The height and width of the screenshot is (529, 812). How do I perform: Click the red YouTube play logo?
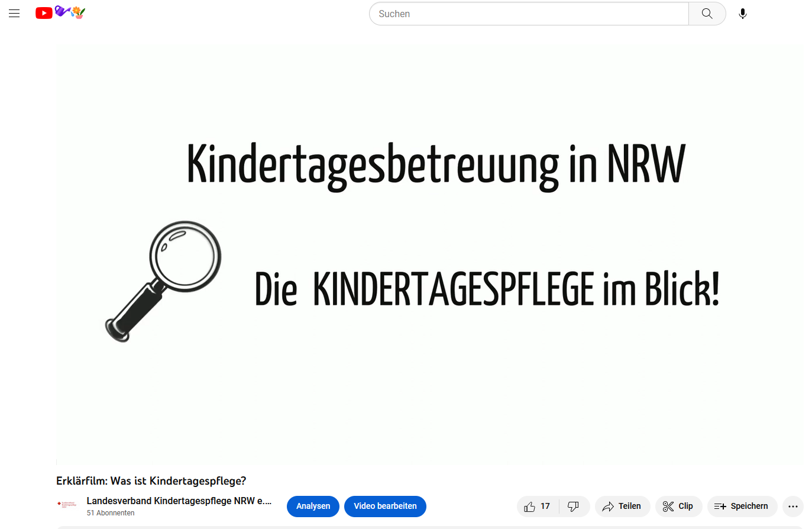[44, 13]
